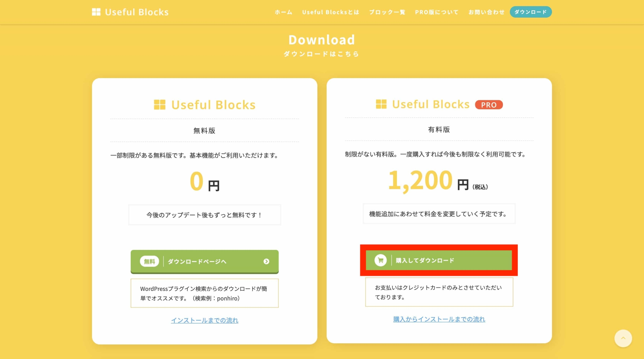The width and height of the screenshot is (644, 359).
Task: Click the 無料版 label
Action: [x=204, y=131]
